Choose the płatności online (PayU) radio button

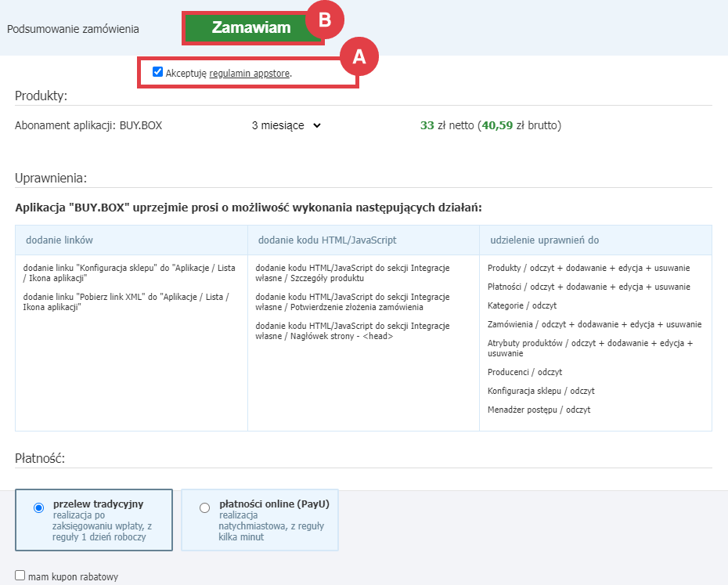205,508
